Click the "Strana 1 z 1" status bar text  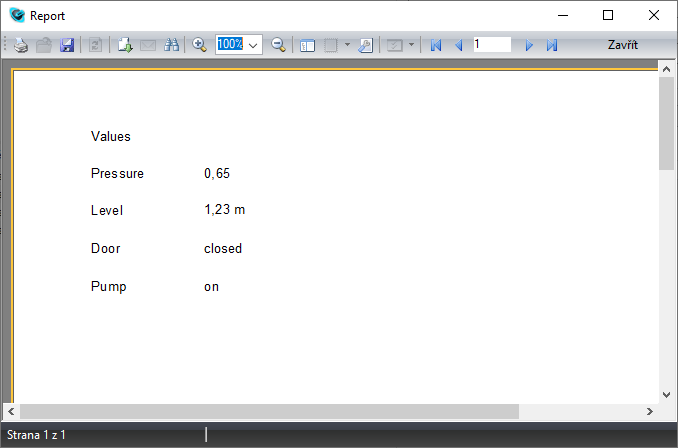tap(36, 435)
